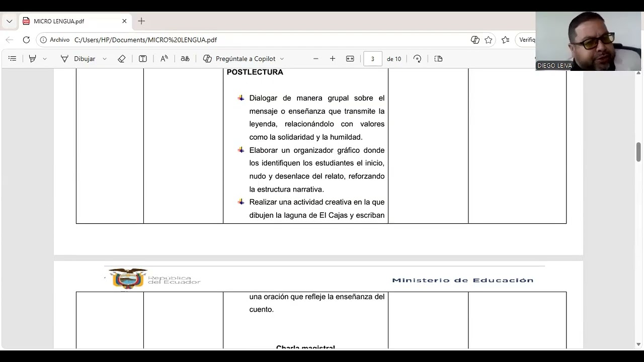
Task: Close the MICRO LENGUA.pdf tab
Action: [124, 21]
